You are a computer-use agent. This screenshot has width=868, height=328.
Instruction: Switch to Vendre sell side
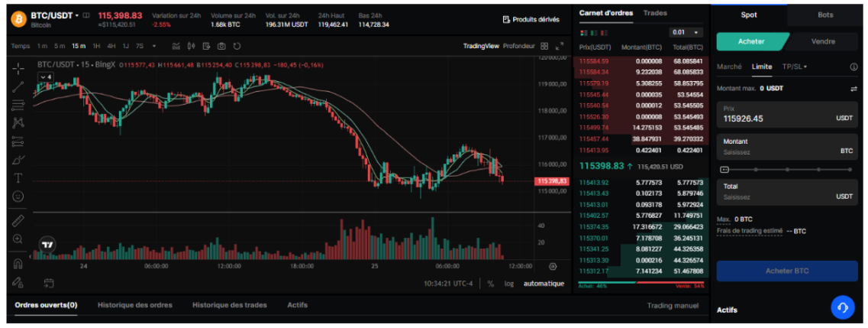(823, 41)
